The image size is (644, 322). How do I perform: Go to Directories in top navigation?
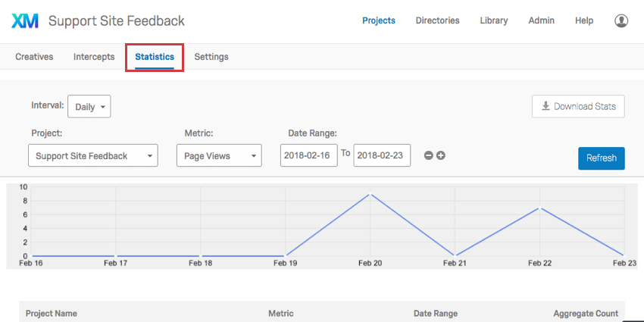tap(437, 21)
